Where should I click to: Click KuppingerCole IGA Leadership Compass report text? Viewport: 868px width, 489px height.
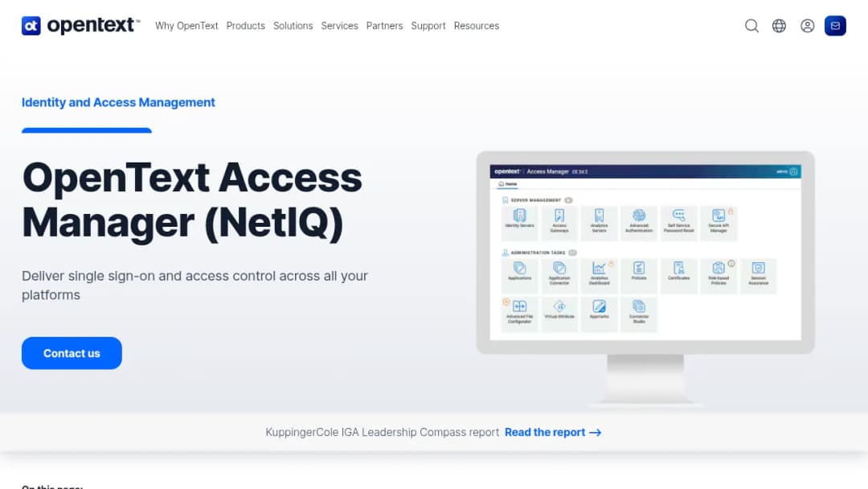[382, 432]
